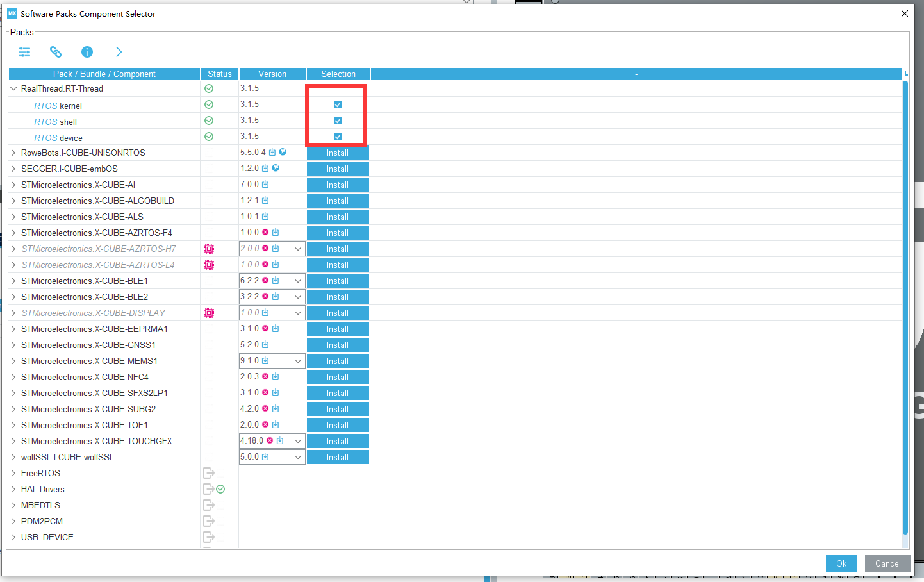The image size is (924, 582).
Task: Click the download icon for X-CUBE-SUBG2 4.2.0
Action: pyautogui.click(x=276, y=408)
